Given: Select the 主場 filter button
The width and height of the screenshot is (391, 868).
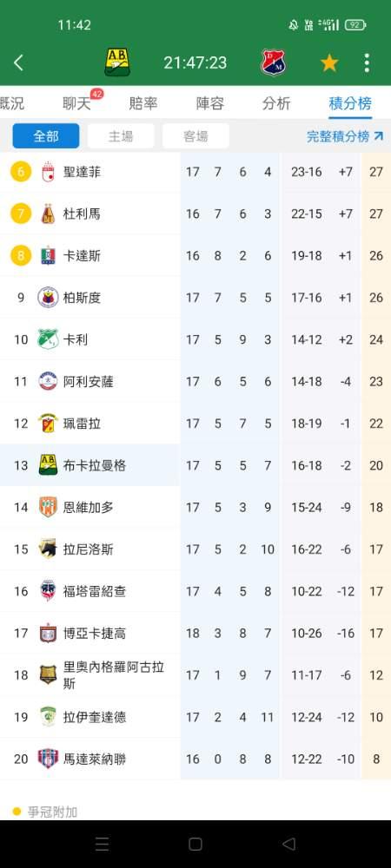Looking at the screenshot, I should [121, 136].
